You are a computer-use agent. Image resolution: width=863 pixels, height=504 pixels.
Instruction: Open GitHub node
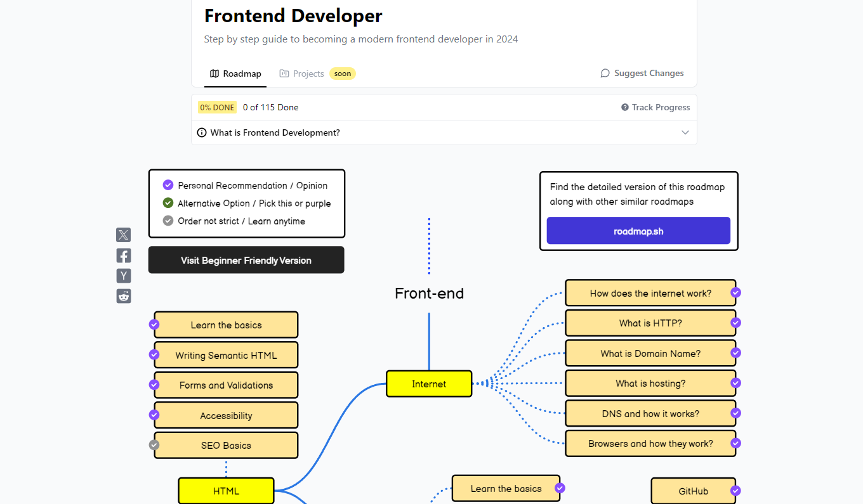click(693, 491)
